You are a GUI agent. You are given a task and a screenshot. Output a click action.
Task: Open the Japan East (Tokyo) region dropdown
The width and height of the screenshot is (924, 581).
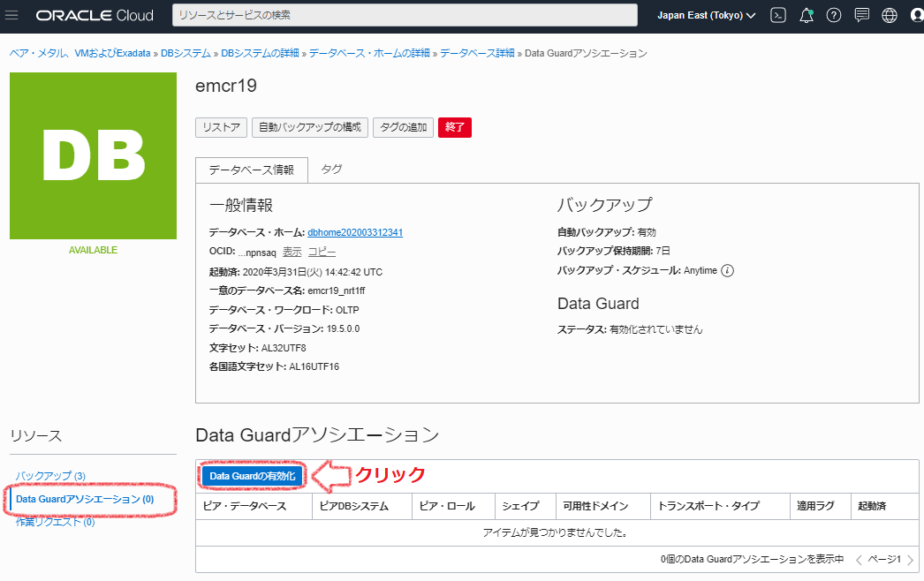(x=706, y=15)
